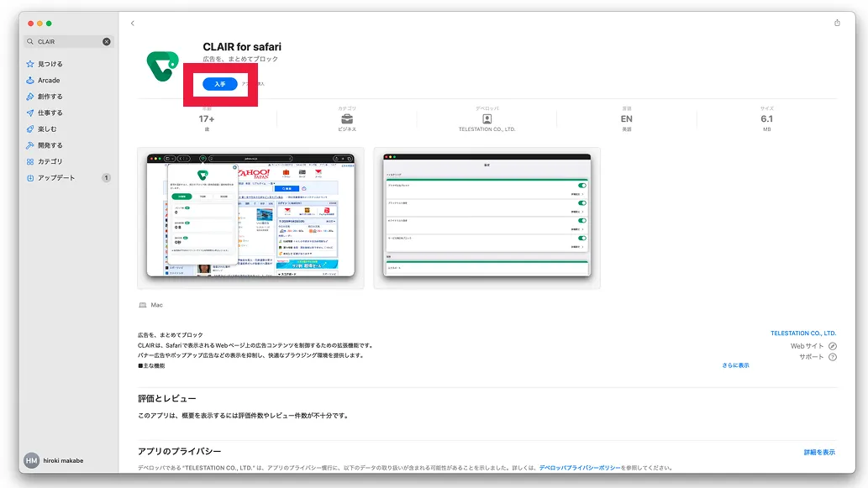Open the share icon at top right

click(x=837, y=23)
